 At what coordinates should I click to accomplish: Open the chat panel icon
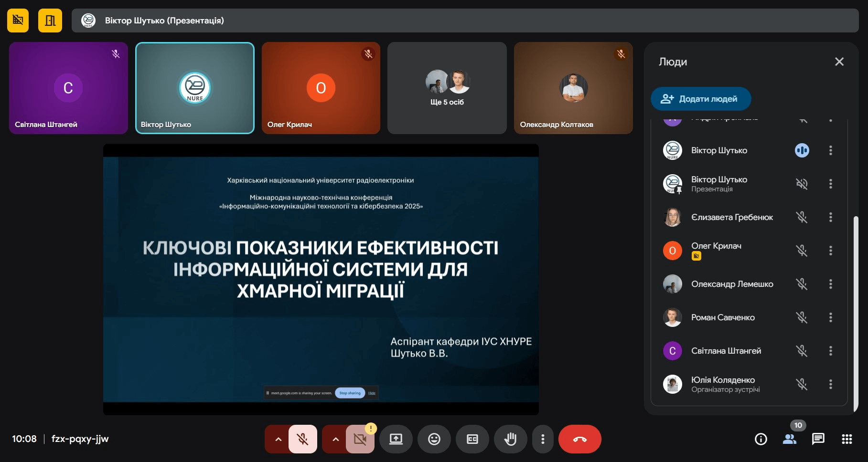tap(818, 439)
